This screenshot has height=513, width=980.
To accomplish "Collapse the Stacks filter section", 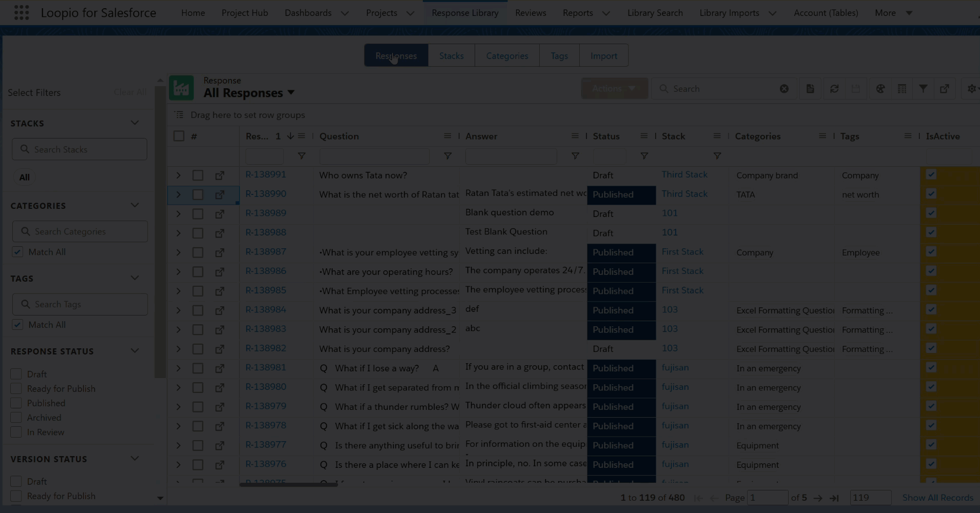I will [x=134, y=123].
